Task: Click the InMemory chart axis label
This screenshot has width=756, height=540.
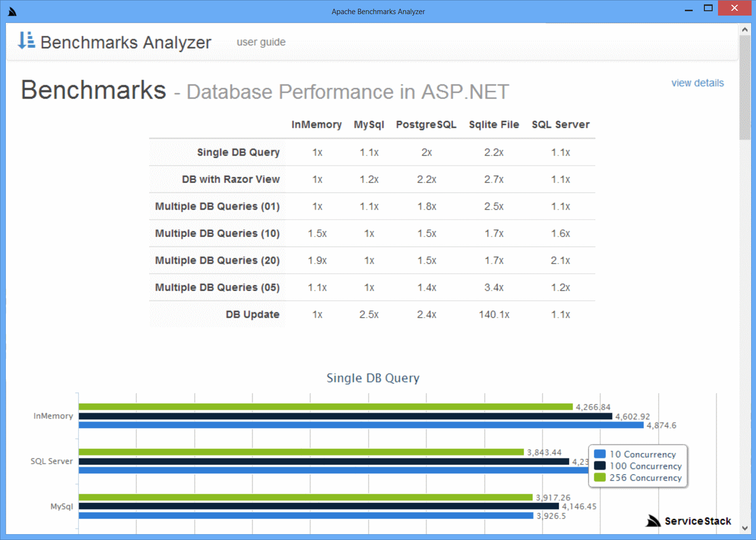Action: [53, 416]
